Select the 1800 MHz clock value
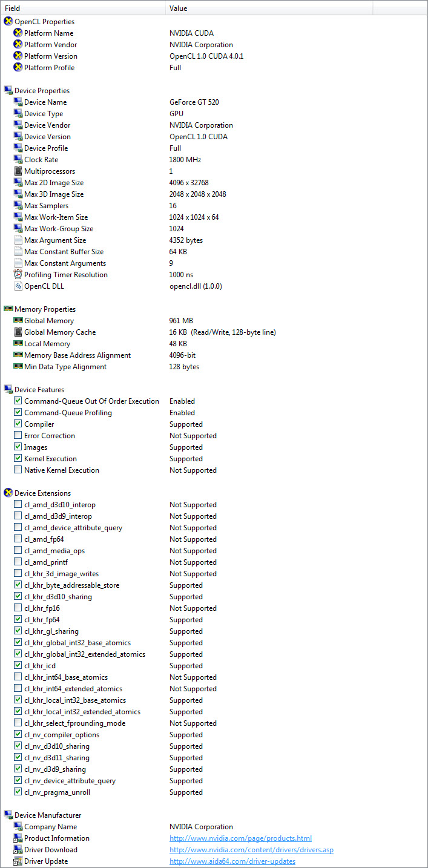 (x=185, y=160)
